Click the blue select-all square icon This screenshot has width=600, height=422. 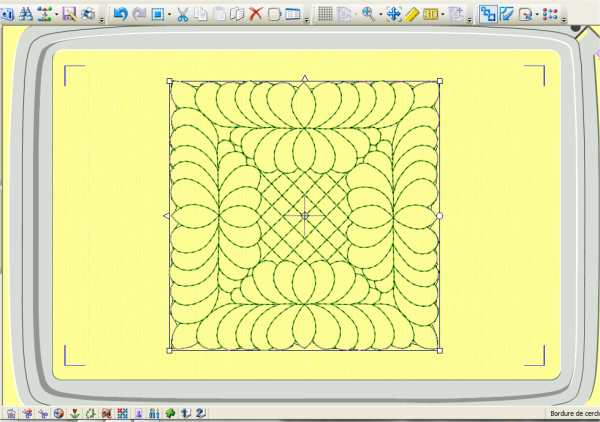click(158, 15)
